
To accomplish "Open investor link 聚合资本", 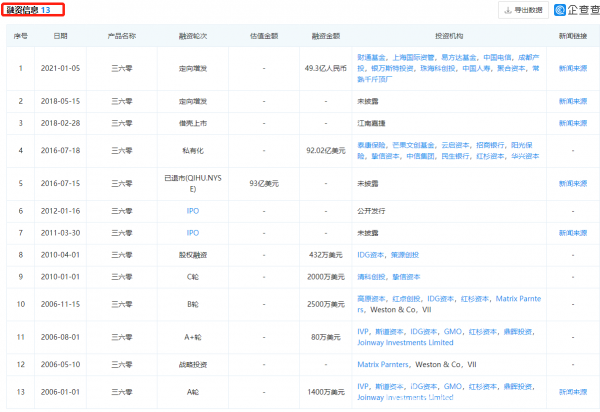I will pyautogui.click(x=511, y=68).
